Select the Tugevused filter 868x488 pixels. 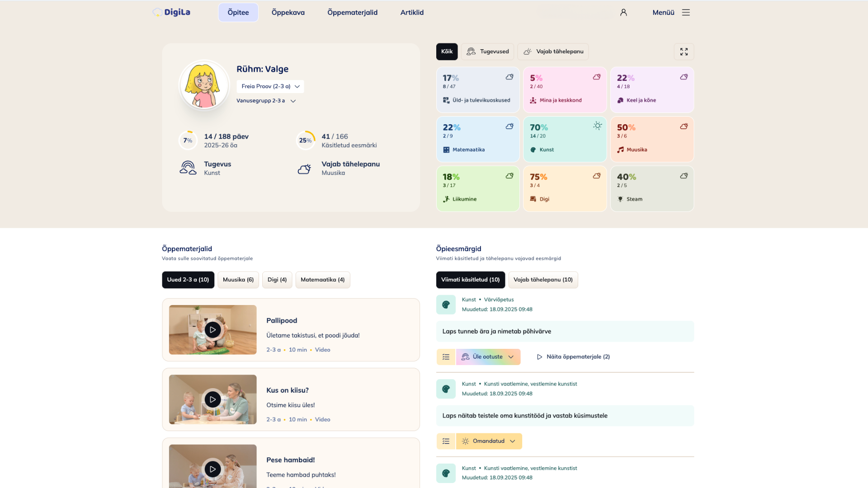(487, 52)
